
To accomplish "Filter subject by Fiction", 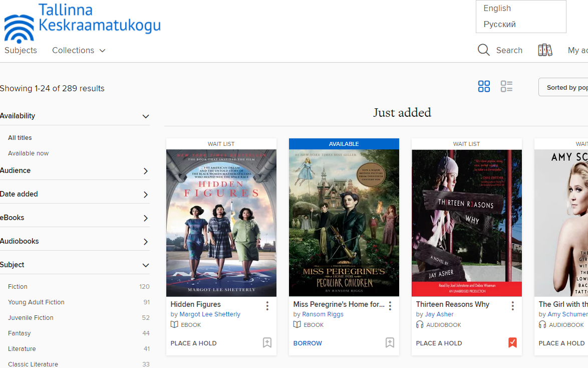I will click(18, 286).
